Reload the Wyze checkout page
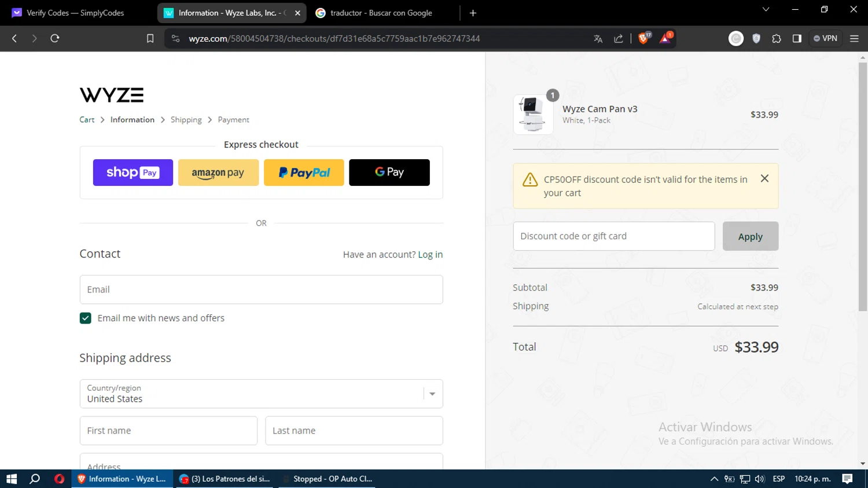This screenshot has width=868, height=488. 55,39
